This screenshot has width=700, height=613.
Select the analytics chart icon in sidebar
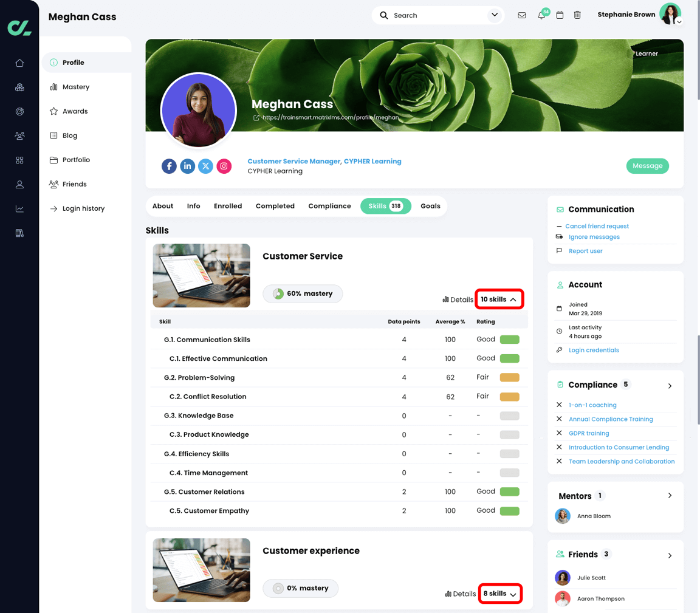[x=19, y=208]
